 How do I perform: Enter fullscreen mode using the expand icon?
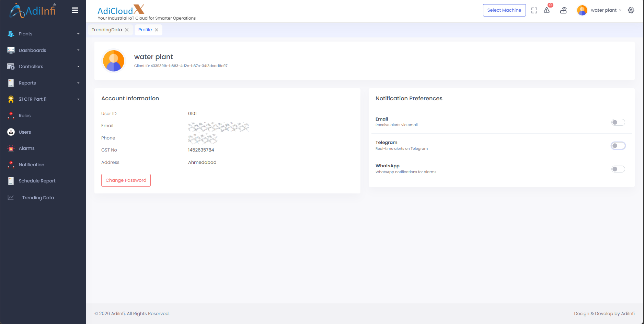pos(534,10)
